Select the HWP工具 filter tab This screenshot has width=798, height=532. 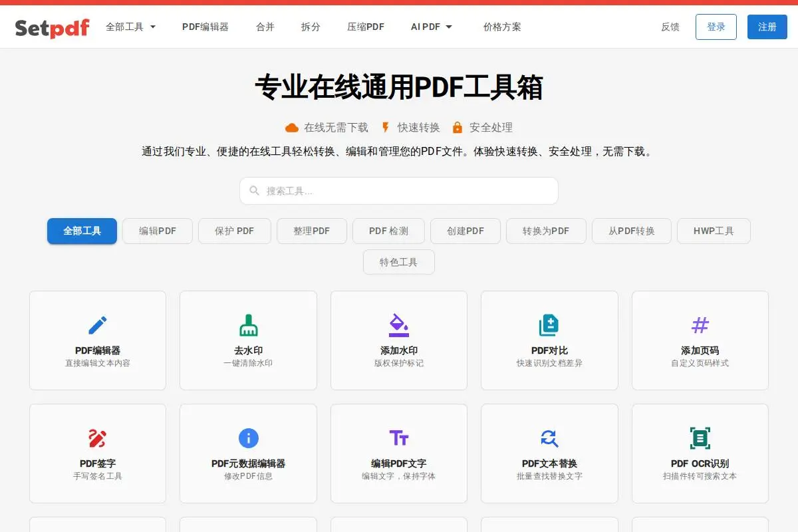point(714,231)
